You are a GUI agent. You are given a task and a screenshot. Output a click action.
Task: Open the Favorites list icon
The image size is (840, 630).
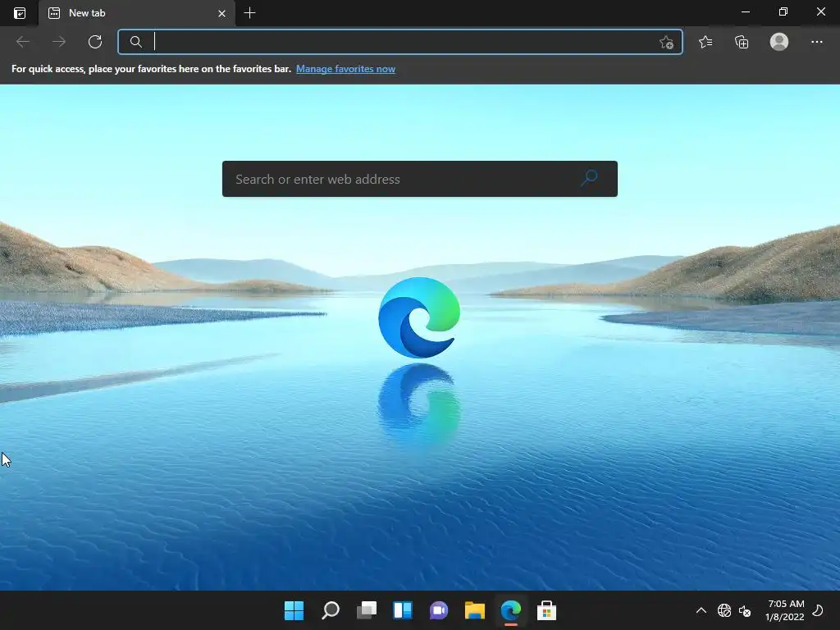[705, 42]
